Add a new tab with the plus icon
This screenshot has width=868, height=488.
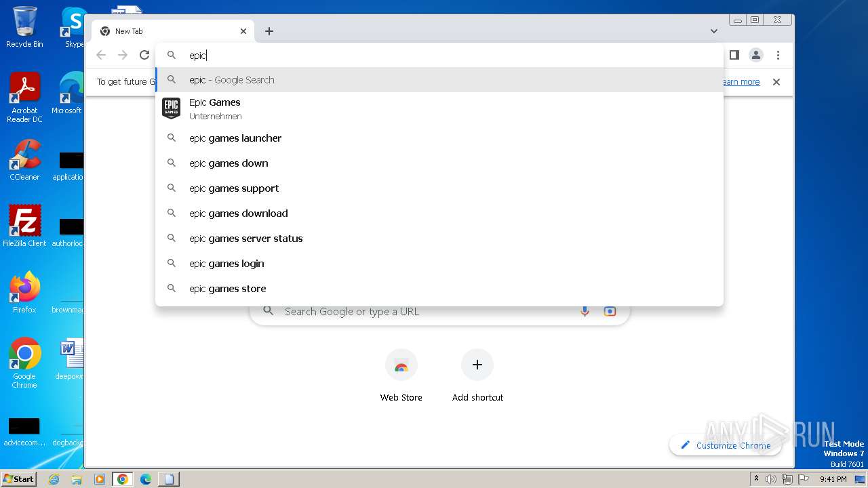pos(269,31)
